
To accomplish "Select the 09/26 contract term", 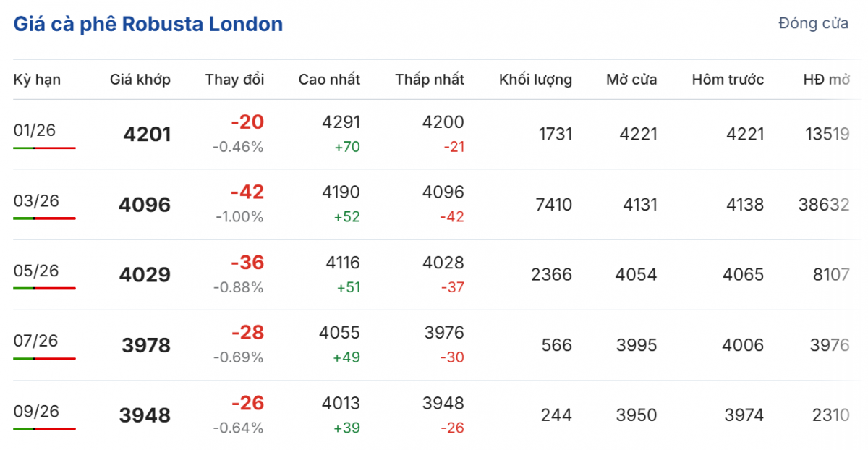I will tap(35, 411).
